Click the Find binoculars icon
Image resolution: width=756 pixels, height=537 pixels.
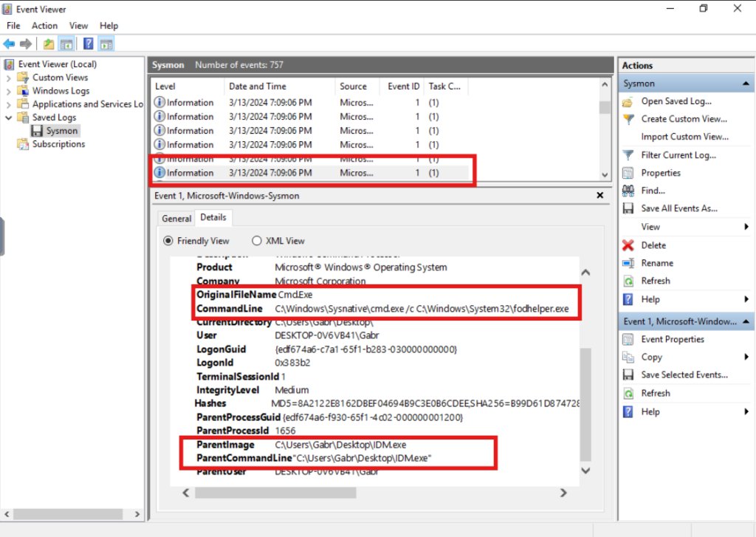[x=628, y=191]
